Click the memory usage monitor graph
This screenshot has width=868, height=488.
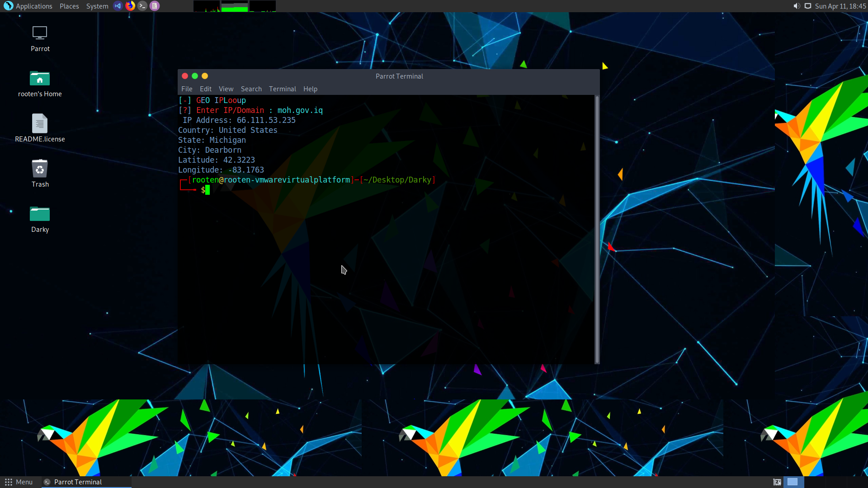[234, 6]
